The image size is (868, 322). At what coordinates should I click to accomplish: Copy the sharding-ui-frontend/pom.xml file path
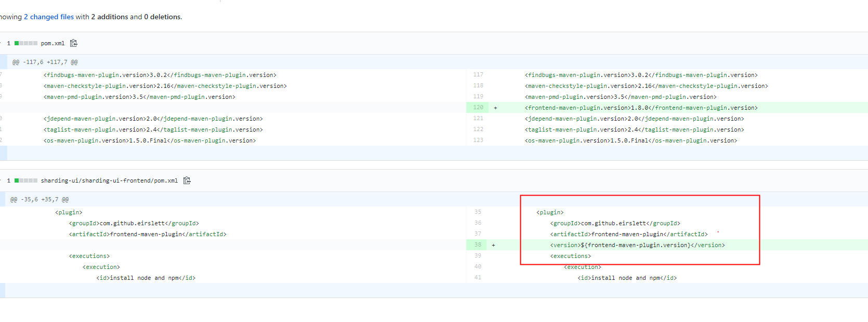click(x=187, y=181)
